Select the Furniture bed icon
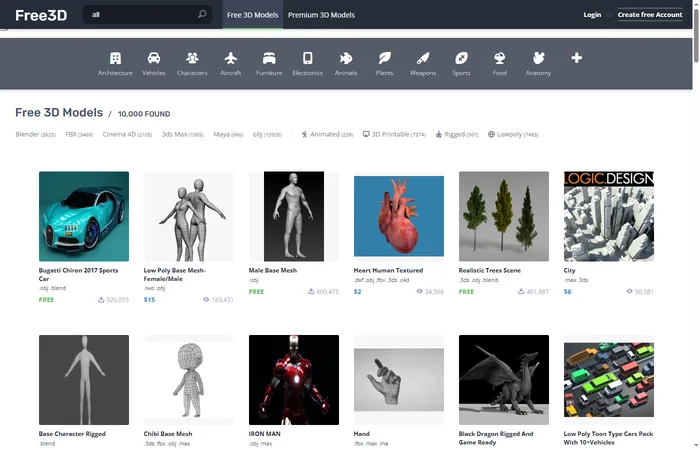The width and height of the screenshot is (700, 450). (269, 58)
